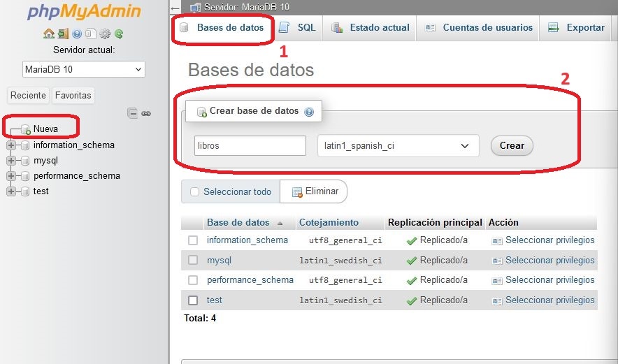
Task: Click the link chain icon in sidebar
Action: pos(146,113)
